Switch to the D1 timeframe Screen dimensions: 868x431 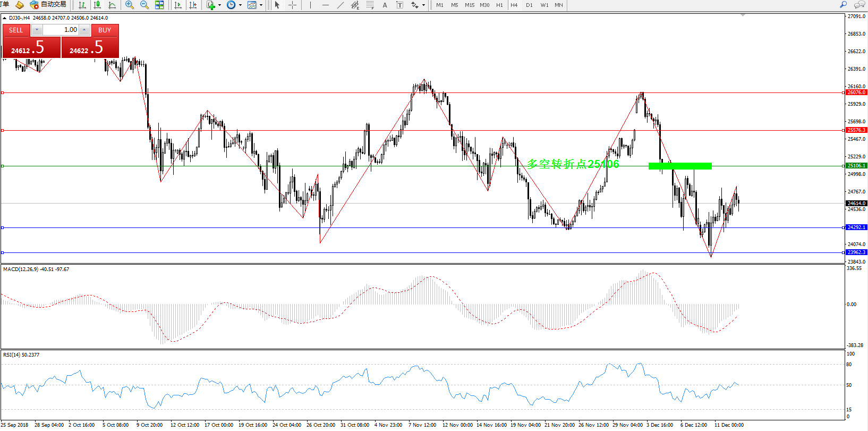pos(529,5)
